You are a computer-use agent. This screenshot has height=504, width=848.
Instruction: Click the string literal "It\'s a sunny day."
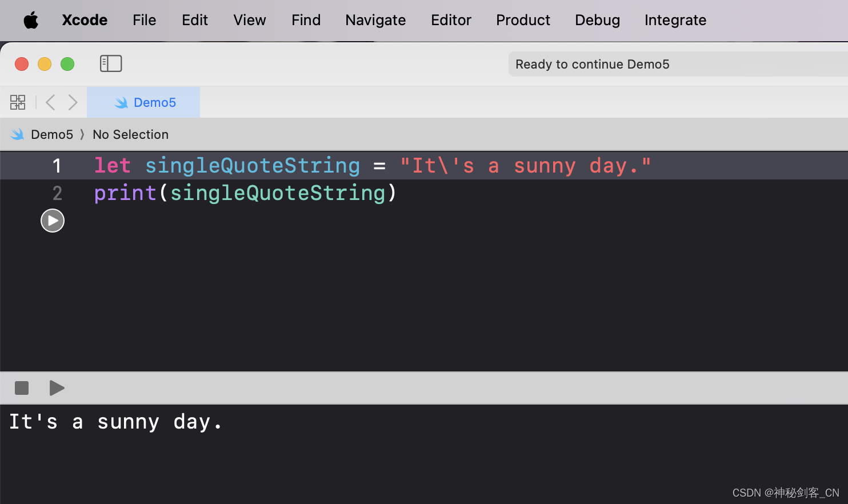pyautogui.click(x=526, y=166)
